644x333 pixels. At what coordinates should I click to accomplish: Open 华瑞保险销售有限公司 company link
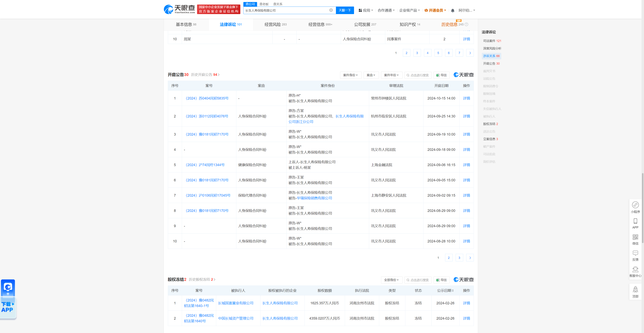[x=314, y=198]
